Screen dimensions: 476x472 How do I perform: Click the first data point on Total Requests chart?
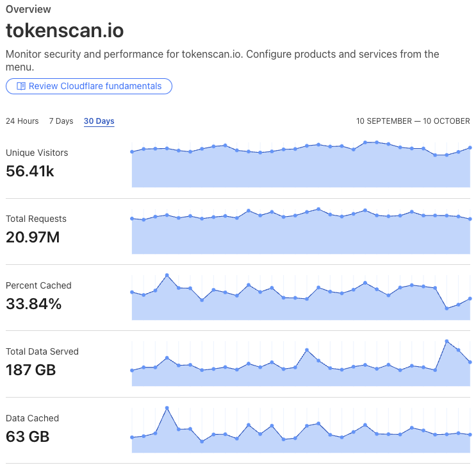132,219
